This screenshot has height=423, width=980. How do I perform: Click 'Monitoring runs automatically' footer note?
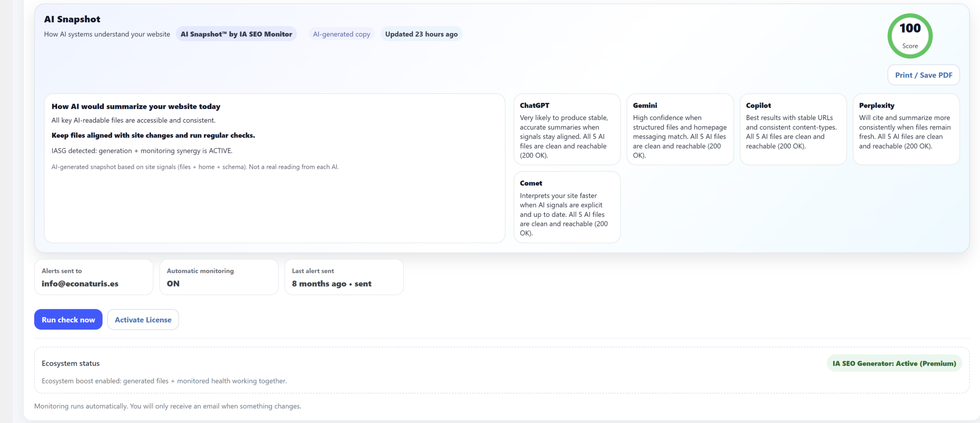coord(168,406)
